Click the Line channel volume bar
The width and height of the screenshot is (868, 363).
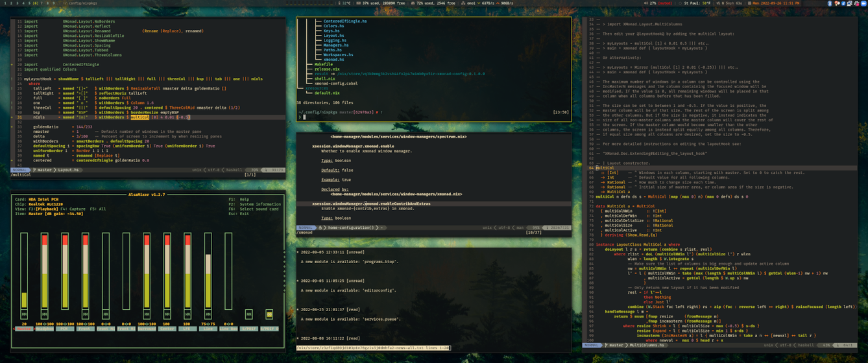[208, 272]
